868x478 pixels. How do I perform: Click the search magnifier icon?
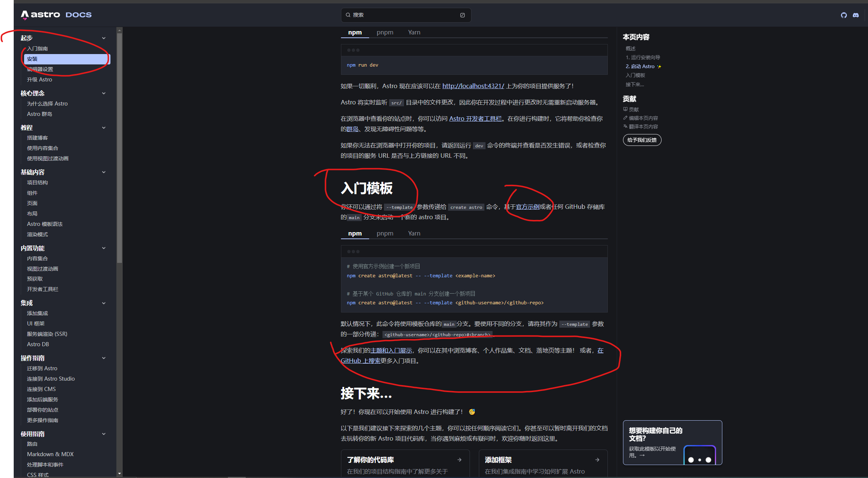coord(348,15)
